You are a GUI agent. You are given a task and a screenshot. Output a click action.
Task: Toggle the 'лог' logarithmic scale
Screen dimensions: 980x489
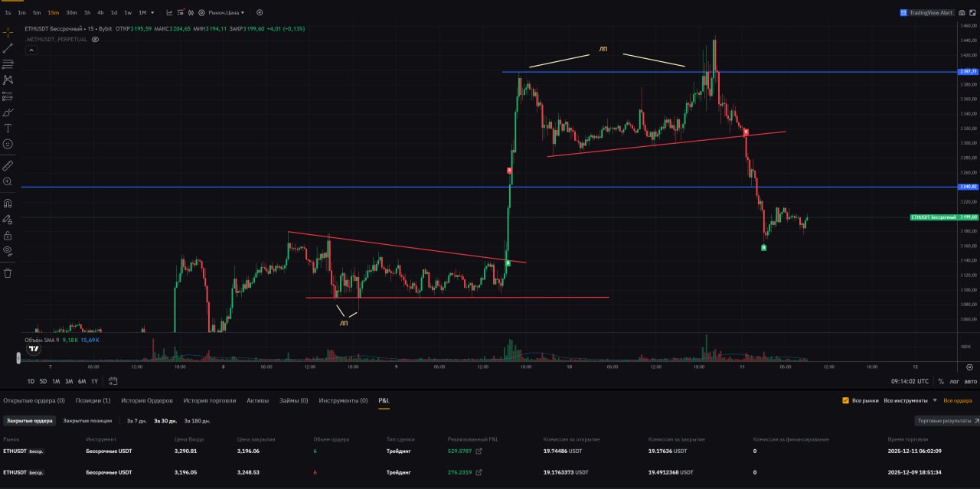coord(954,381)
